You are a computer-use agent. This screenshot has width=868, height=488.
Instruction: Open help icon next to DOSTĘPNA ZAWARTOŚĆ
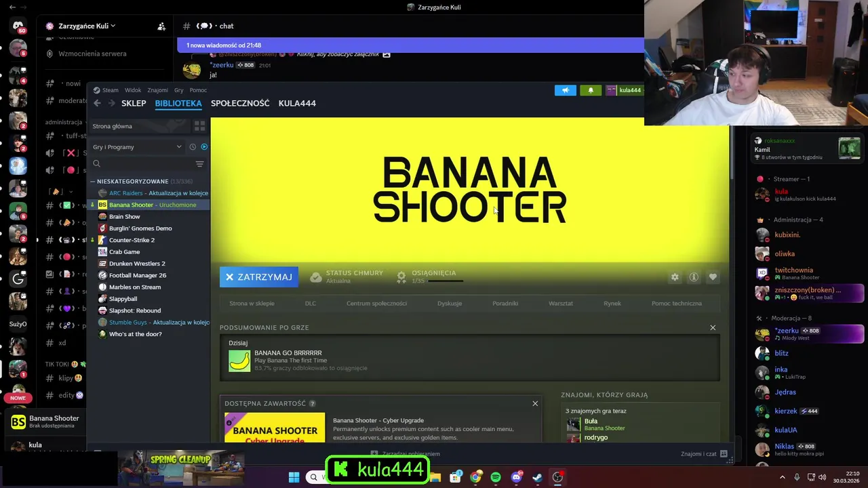pos(312,403)
